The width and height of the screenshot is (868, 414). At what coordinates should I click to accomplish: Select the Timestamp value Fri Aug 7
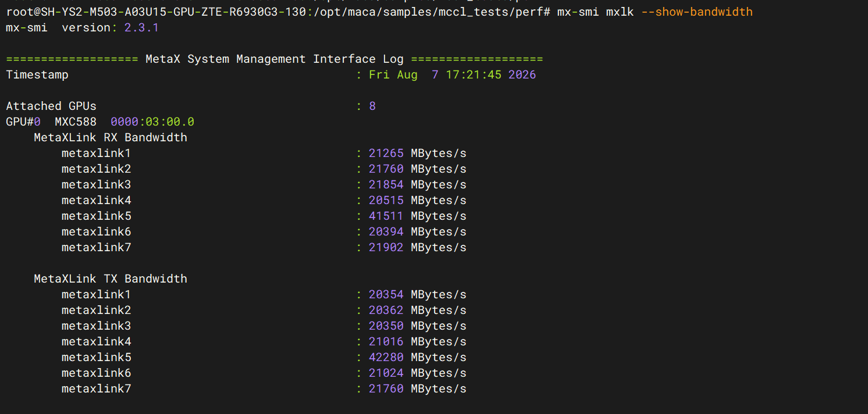pos(404,74)
